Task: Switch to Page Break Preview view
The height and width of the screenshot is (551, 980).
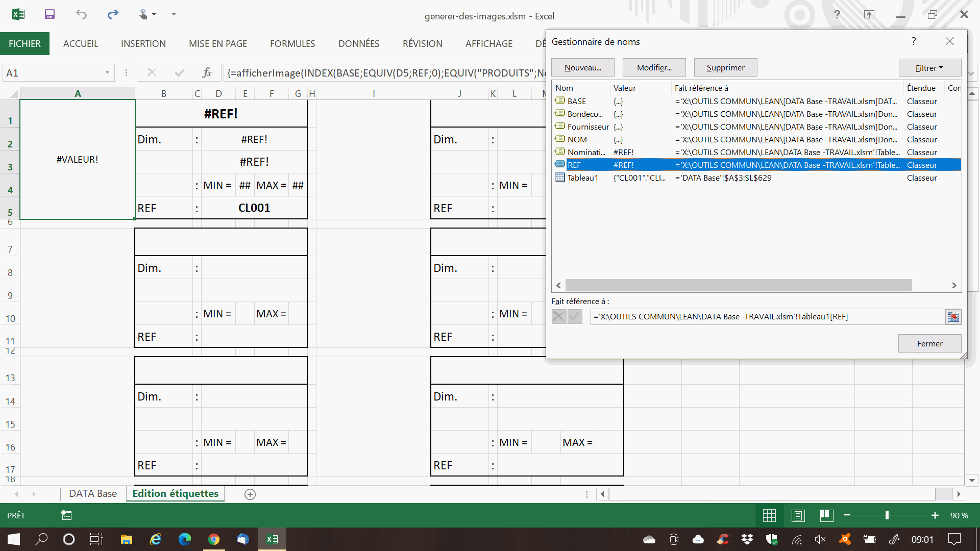Action: click(x=826, y=516)
